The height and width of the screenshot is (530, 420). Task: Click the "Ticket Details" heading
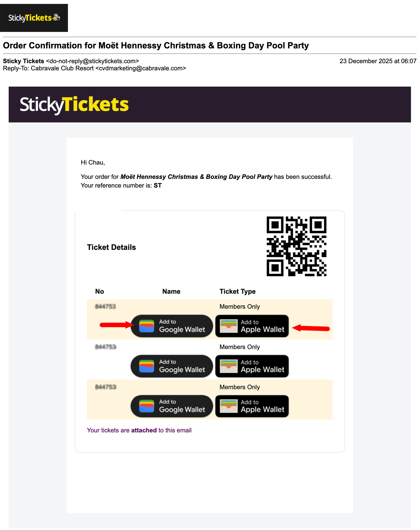(111, 247)
